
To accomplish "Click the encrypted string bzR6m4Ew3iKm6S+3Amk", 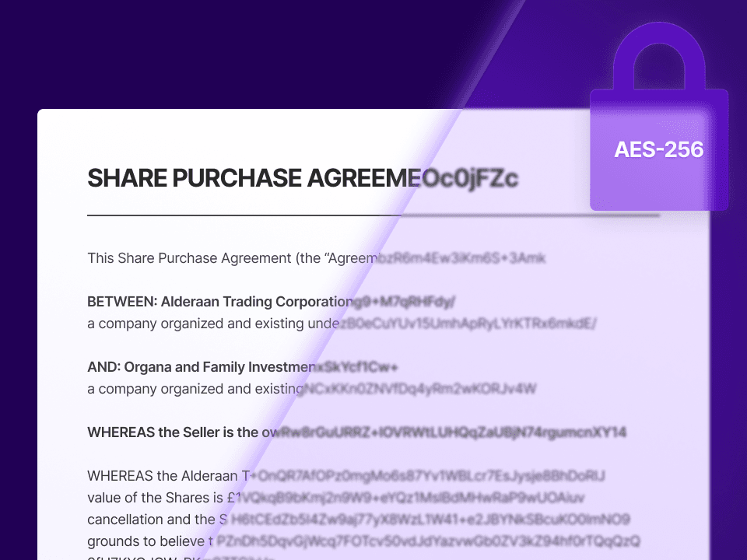I will coord(462,257).
